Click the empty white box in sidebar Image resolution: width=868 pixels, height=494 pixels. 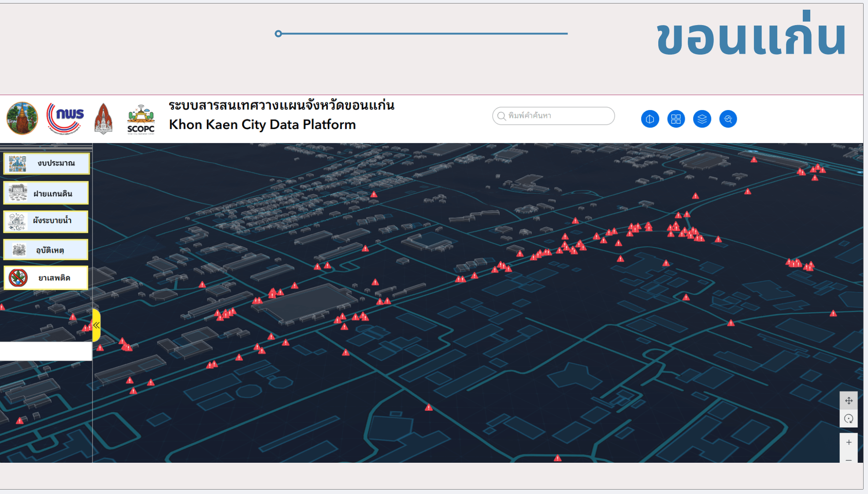pyautogui.click(x=46, y=351)
